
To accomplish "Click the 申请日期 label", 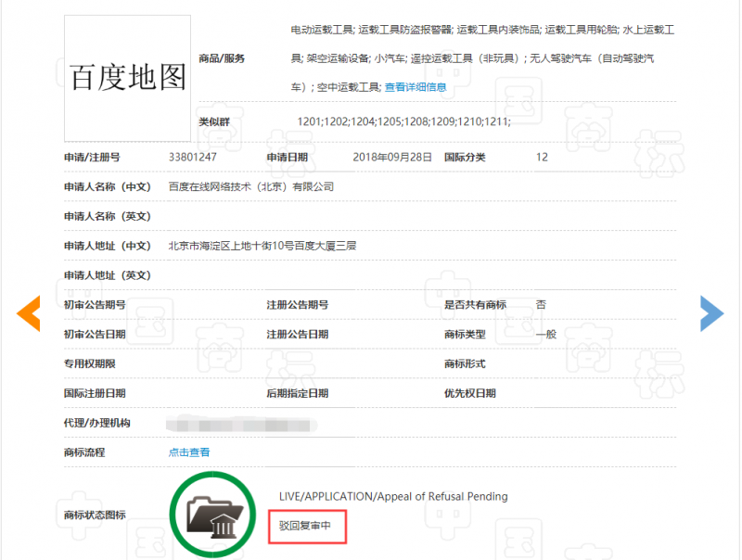I will coord(288,157).
